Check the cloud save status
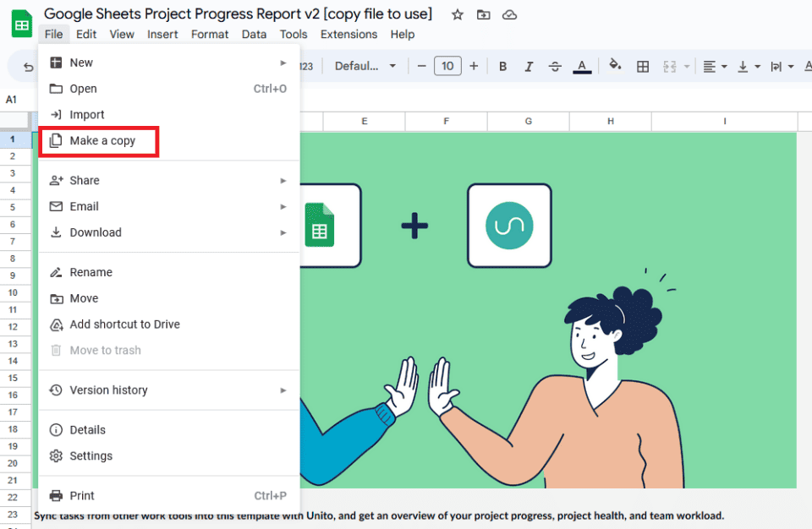812x529 pixels. tap(509, 14)
